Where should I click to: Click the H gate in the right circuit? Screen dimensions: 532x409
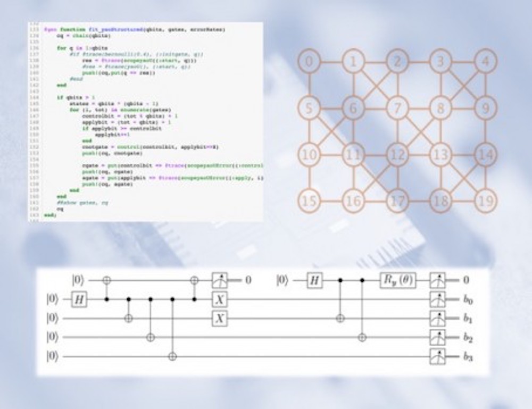(314, 279)
